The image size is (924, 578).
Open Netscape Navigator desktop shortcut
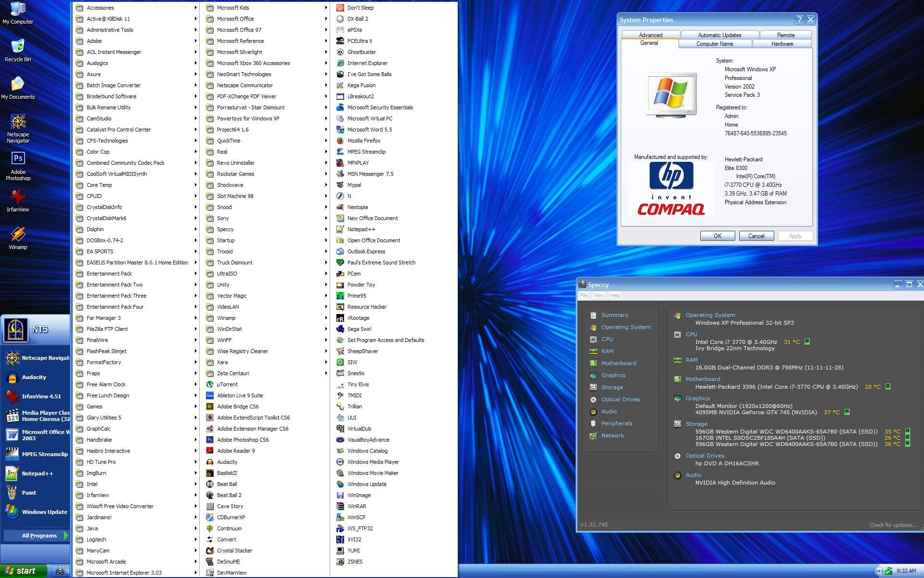point(18,129)
